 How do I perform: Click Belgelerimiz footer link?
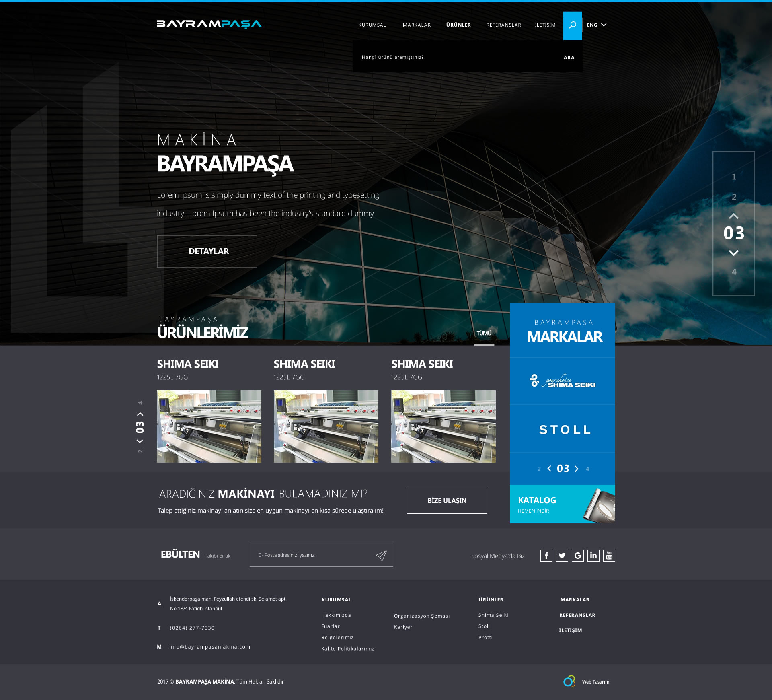(337, 638)
